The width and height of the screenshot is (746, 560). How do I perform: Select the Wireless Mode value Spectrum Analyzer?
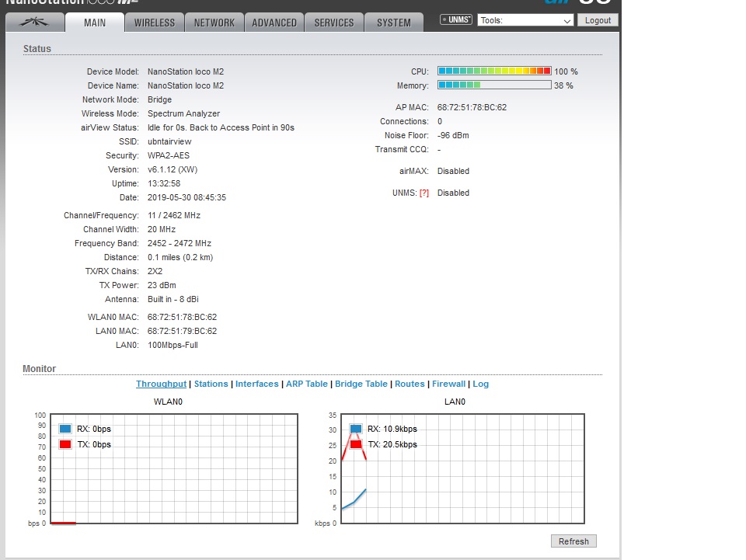click(x=183, y=113)
